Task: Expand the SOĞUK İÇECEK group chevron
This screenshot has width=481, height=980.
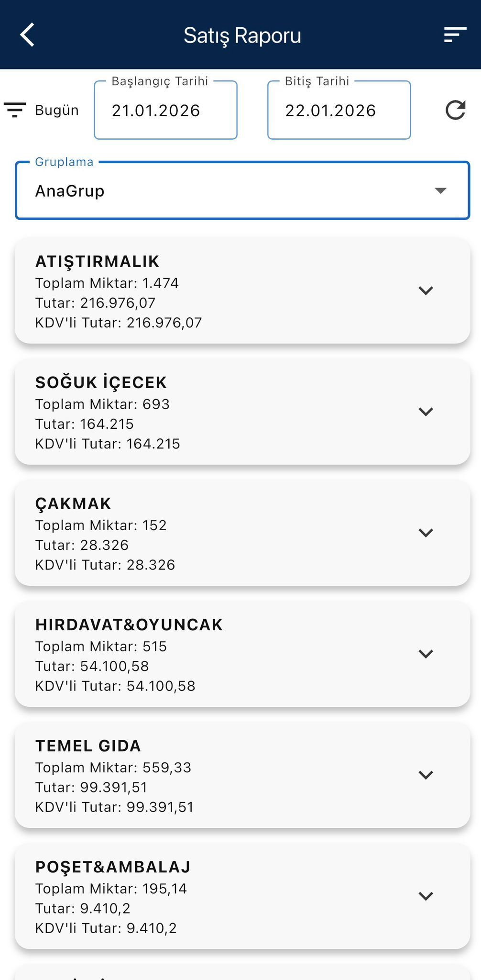Action: 426,412
